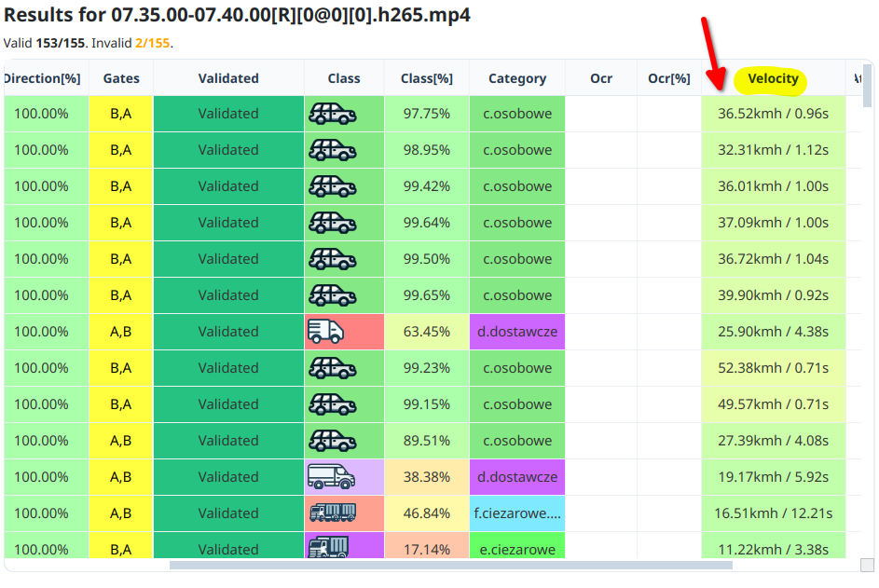Click B,A gates cell in 52.38kmh row
This screenshot has height=588, width=879.
click(121, 368)
